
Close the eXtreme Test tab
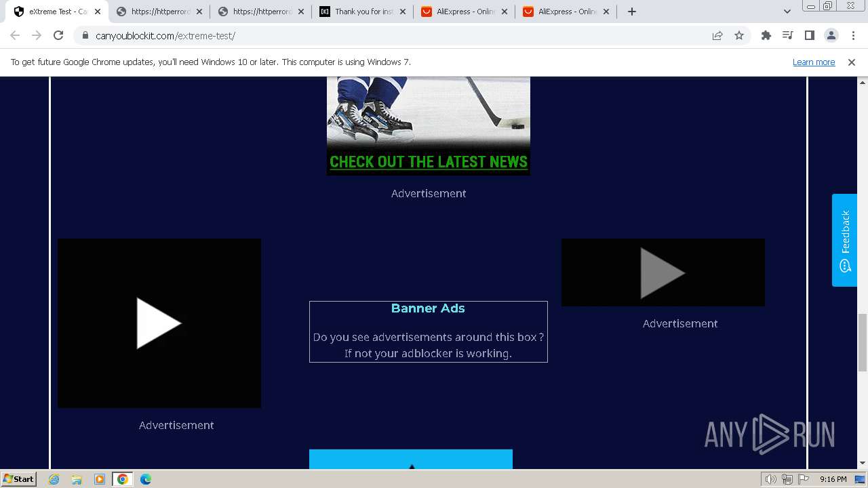(98, 12)
